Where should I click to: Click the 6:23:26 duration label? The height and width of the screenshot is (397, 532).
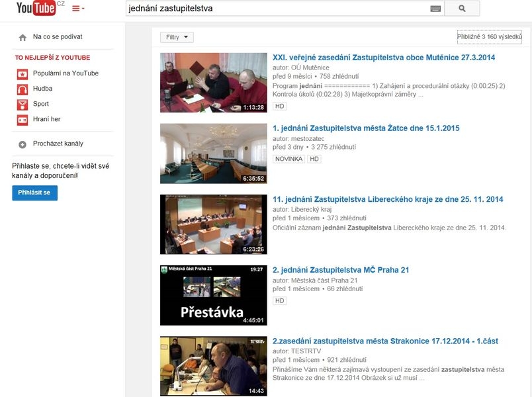(x=253, y=249)
